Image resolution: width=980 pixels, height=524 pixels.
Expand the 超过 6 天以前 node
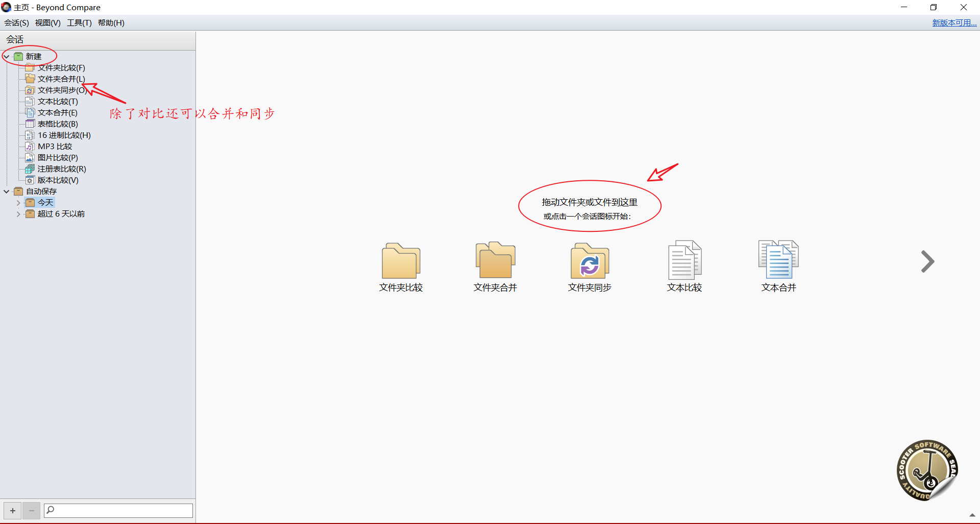[x=18, y=214]
